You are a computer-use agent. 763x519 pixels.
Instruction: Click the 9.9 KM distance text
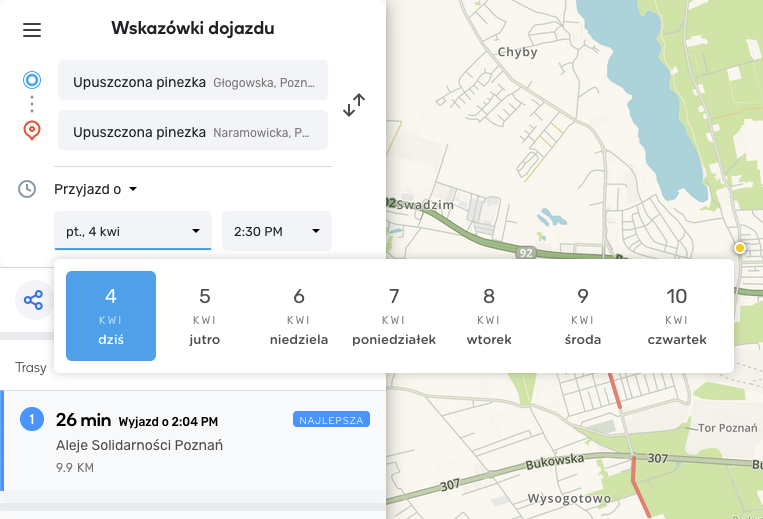[75, 468]
